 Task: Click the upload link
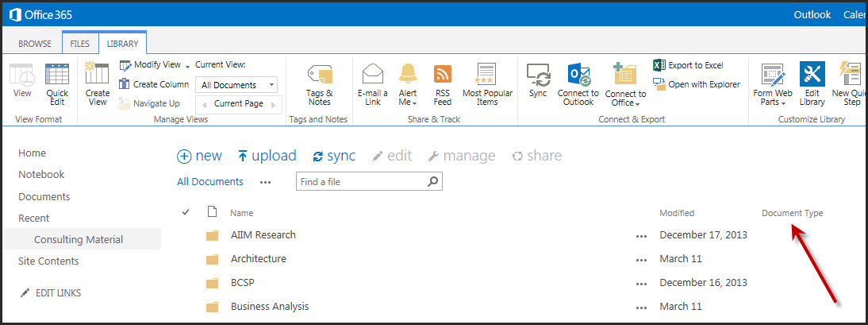click(x=267, y=156)
